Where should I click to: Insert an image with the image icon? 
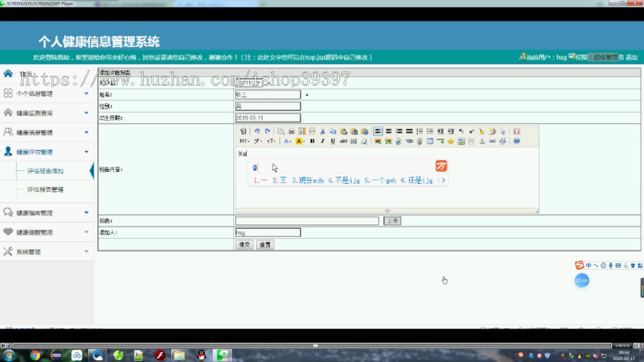pyautogui.click(x=378, y=141)
